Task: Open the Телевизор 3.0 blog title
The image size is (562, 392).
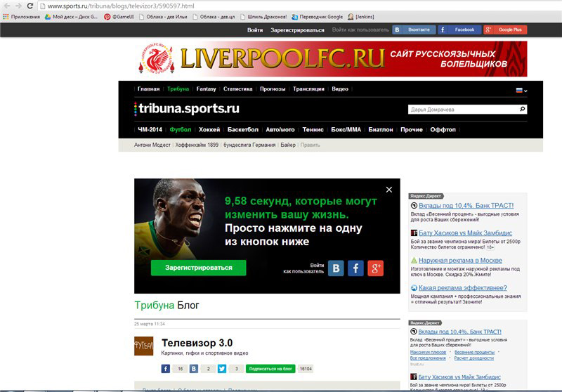Action: [197, 343]
